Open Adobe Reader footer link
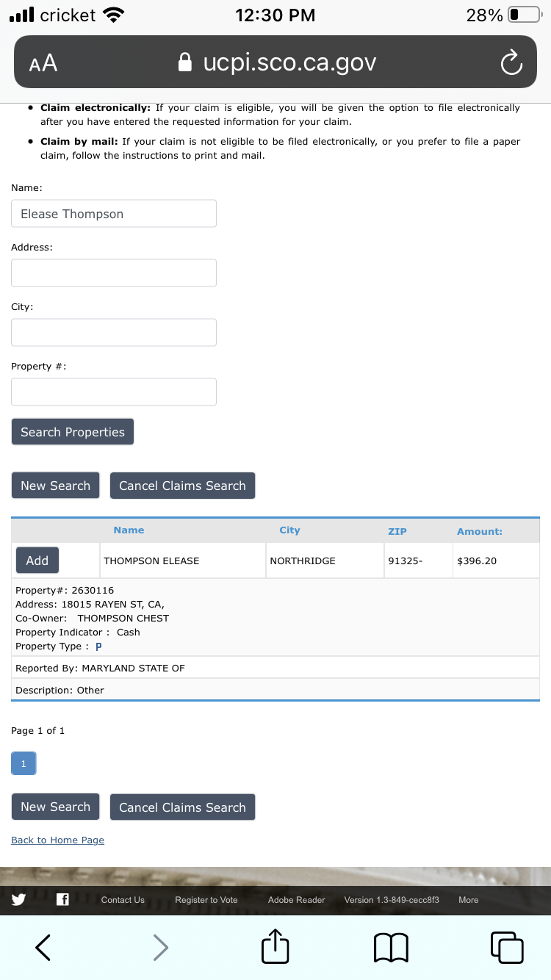551x980 pixels. pyautogui.click(x=296, y=900)
